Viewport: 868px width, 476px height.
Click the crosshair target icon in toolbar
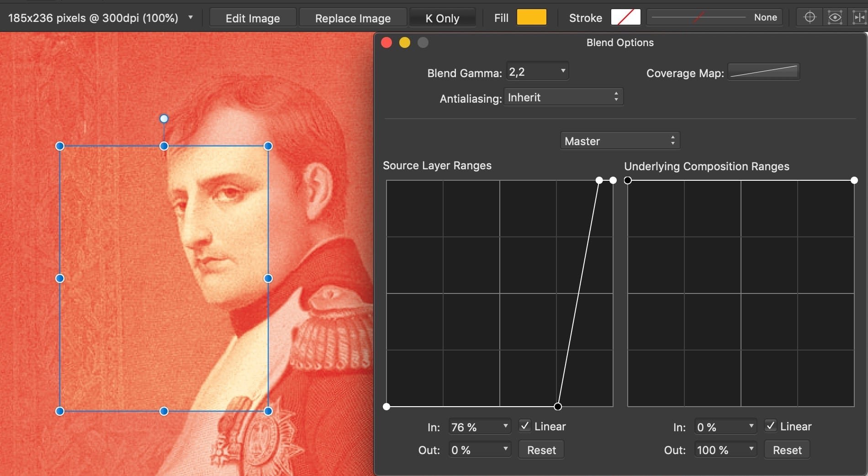tap(810, 17)
